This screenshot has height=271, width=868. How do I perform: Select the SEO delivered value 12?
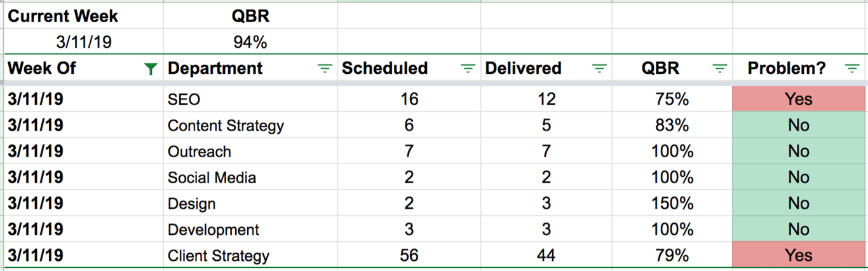[x=546, y=99]
